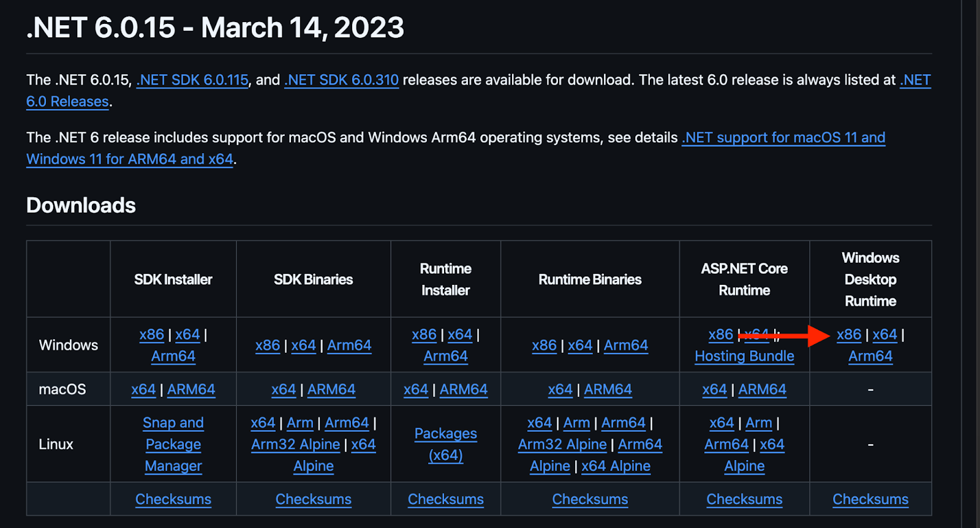
Task: Open the .NET SDK 6.0.310 link
Action: pyautogui.click(x=341, y=80)
